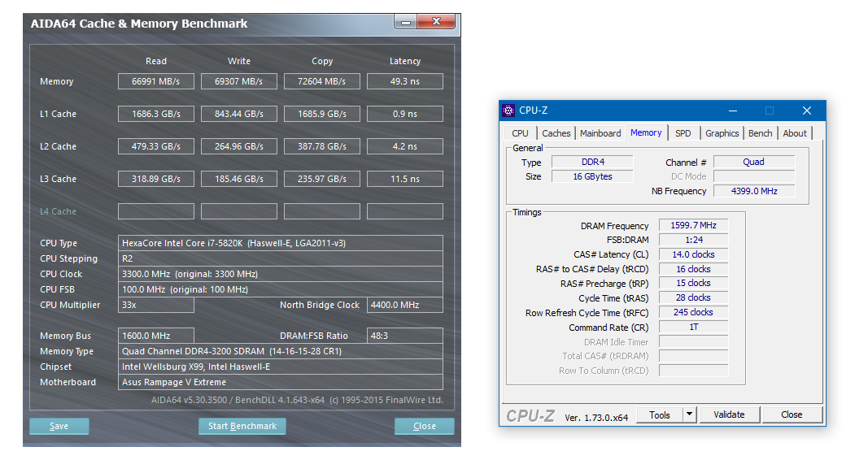Click the North Bridge Clock value 4400.0 MHz
Viewport: 868px width, 473px height.
coord(405,305)
